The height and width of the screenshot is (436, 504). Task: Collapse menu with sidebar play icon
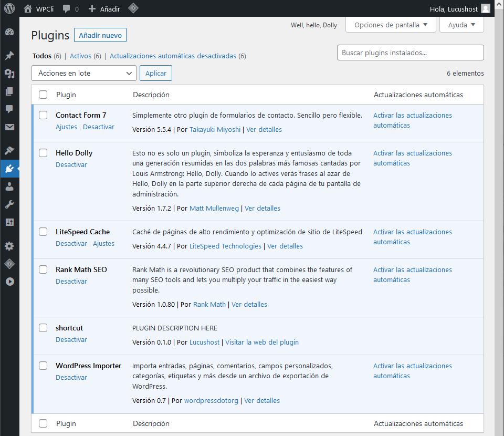point(9,282)
